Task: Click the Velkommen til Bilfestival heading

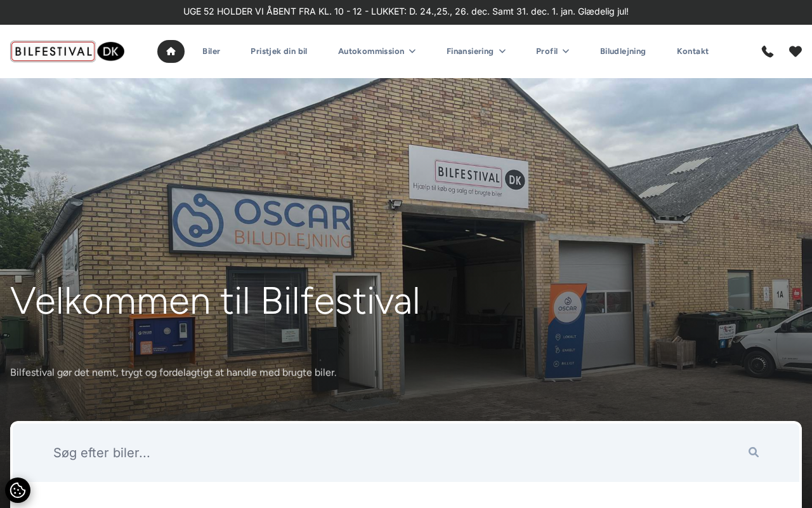Action: (x=215, y=301)
